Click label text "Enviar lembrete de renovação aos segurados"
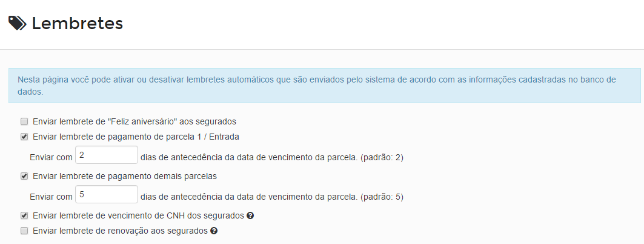 point(121,231)
